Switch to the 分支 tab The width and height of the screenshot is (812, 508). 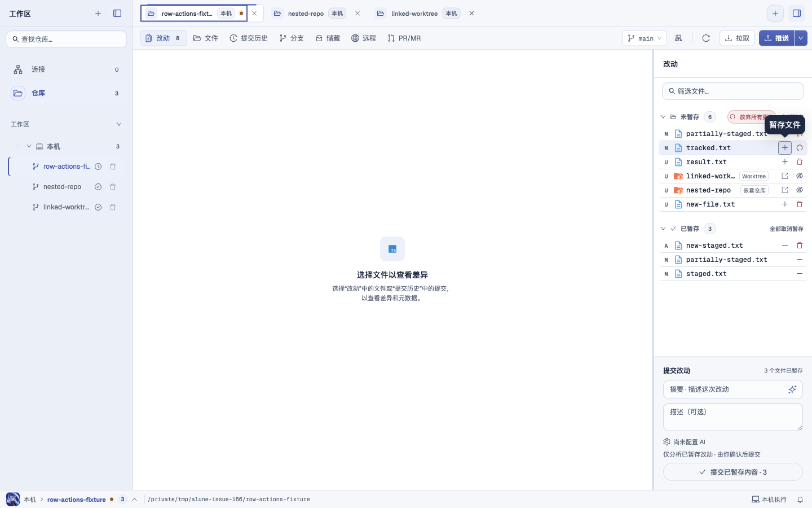(x=292, y=38)
